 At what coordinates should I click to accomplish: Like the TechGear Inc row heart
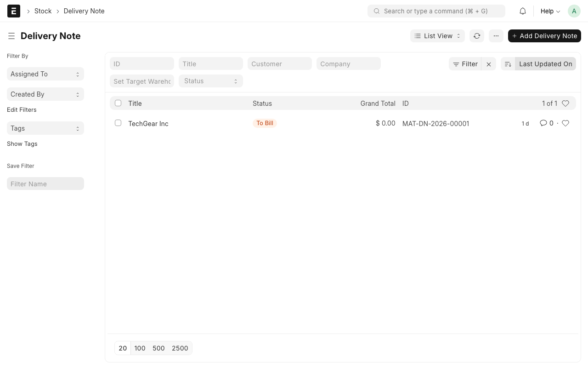[565, 123]
